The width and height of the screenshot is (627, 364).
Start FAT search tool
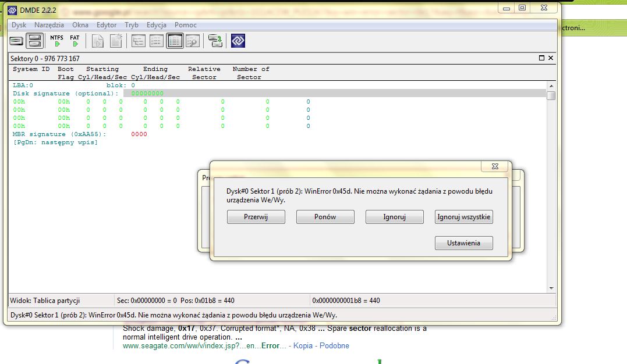75,41
